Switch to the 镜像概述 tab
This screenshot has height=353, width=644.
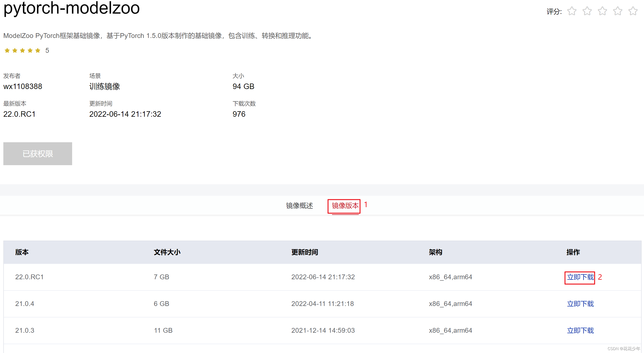[x=299, y=205]
